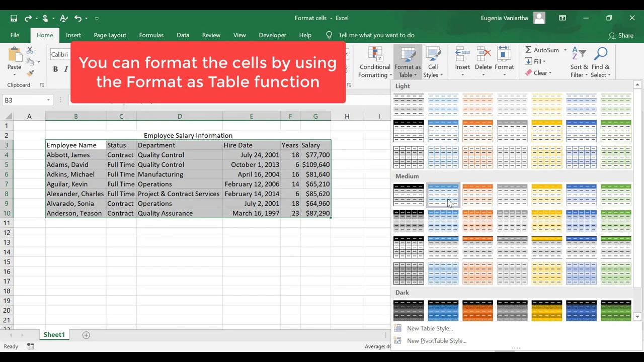
Task: Click the Employee Name header cell
Action: pyautogui.click(x=75, y=145)
